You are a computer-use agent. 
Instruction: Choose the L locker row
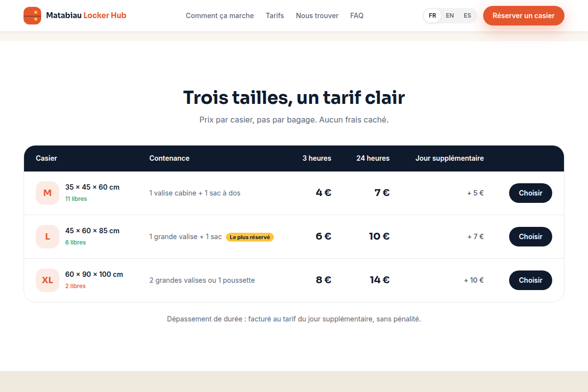pyautogui.click(x=531, y=237)
